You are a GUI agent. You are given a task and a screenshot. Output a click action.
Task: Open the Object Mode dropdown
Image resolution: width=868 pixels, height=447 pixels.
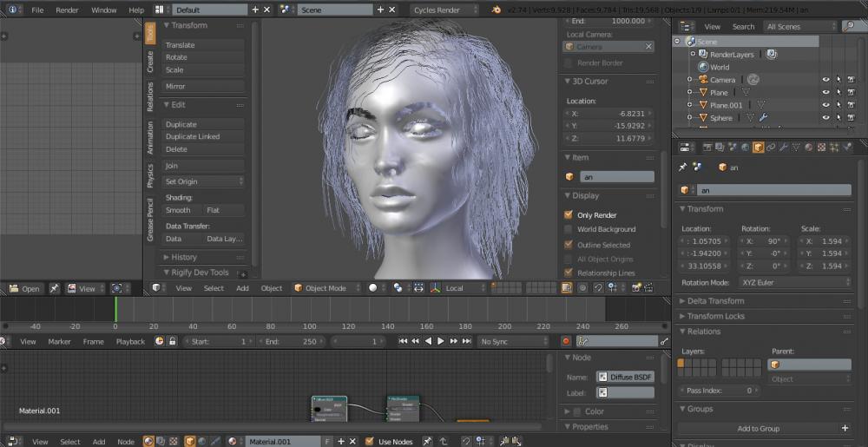coord(325,288)
